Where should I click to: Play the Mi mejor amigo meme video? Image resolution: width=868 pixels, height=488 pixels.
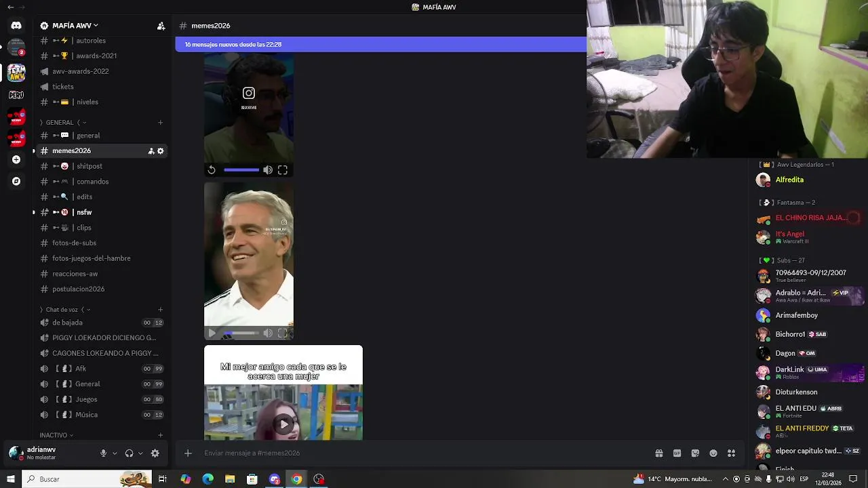(283, 424)
